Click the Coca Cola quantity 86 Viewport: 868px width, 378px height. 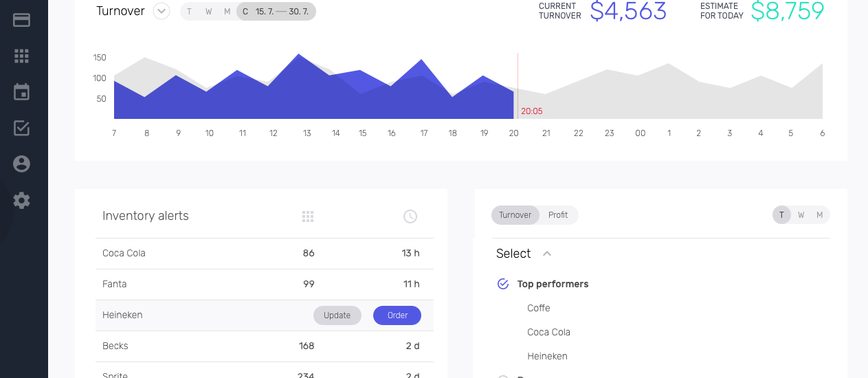pos(309,253)
